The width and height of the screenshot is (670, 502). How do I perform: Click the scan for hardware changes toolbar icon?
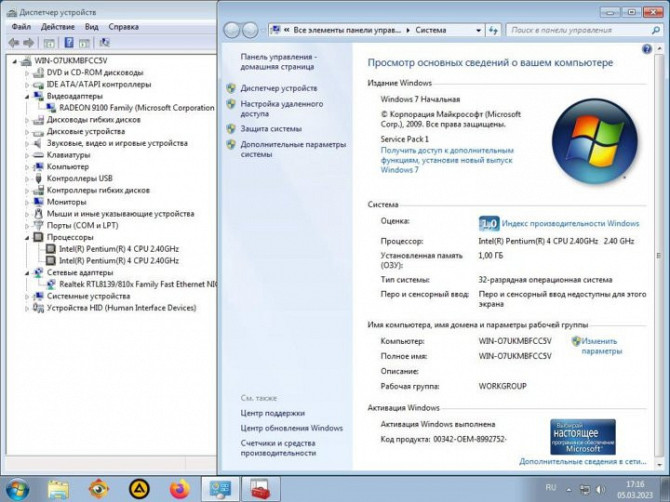(x=104, y=43)
